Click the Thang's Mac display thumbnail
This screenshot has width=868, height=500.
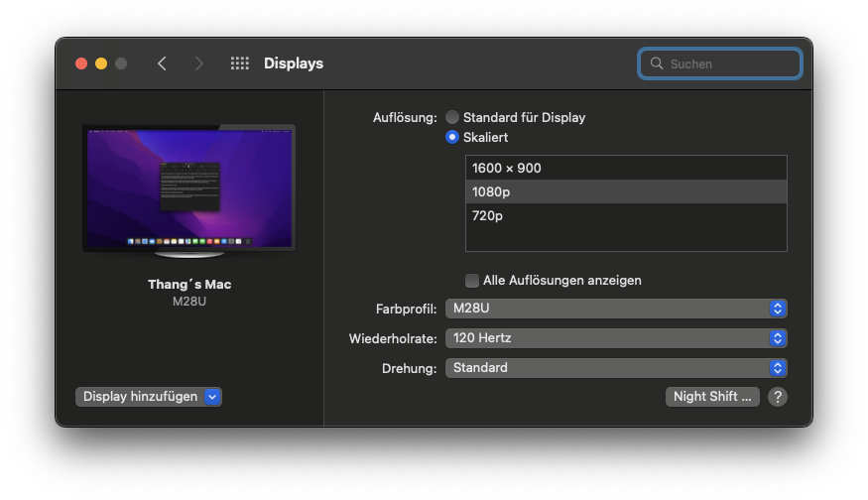[188, 187]
